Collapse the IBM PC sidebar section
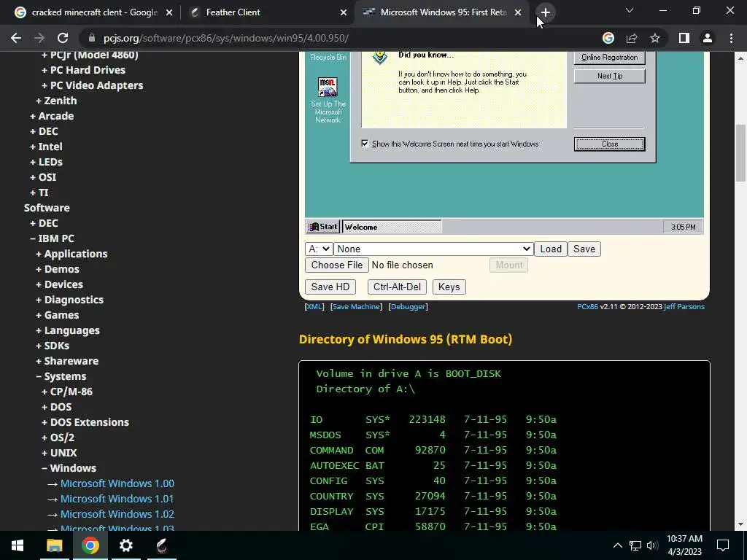Viewport: 747px width, 560px height. click(52, 238)
